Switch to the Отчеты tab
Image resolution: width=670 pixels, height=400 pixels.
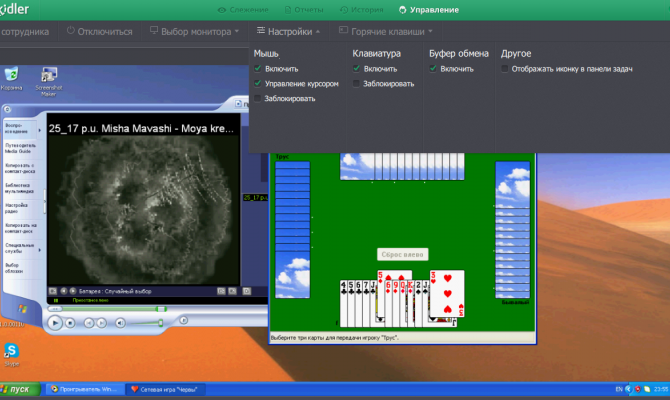(x=304, y=10)
